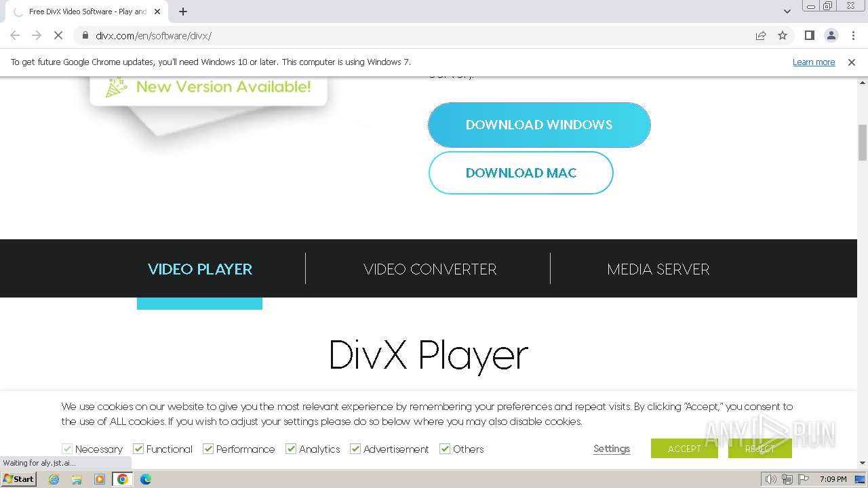Select the Free DivX Video Software browser tab
Image resolution: width=868 pixels, height=488 pixels.
(87, 12)
